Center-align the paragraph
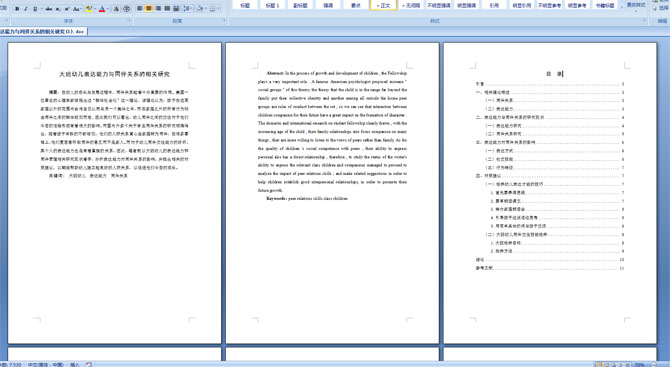The image size is (670, 367). click(149, 9)
